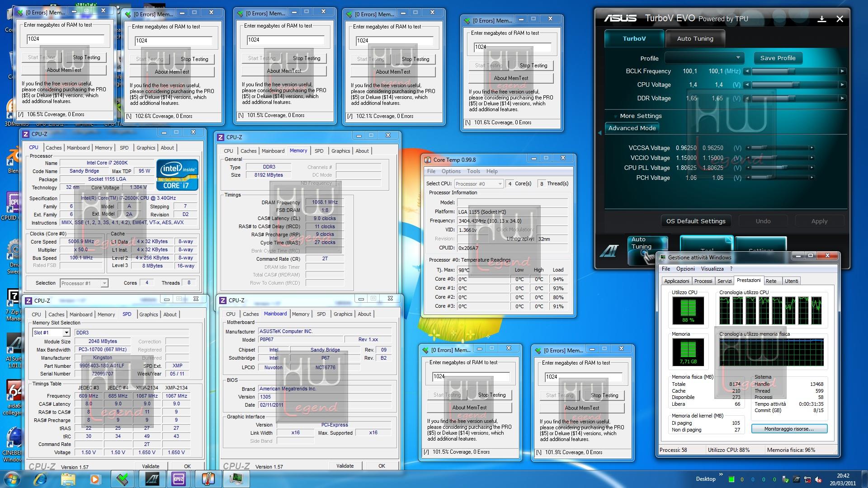868x488 pixels.
Task: Open Processi tab in Task Manager
Action: coord(703,281)
